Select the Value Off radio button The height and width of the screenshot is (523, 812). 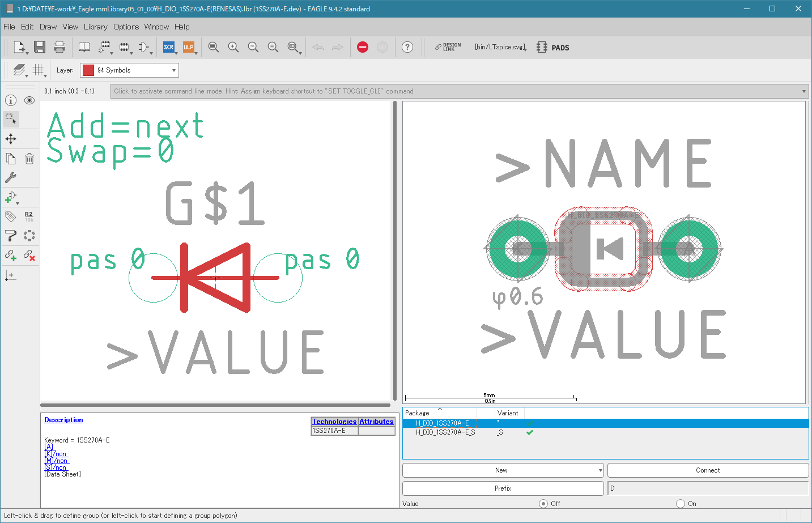click(x=543, y=504)
